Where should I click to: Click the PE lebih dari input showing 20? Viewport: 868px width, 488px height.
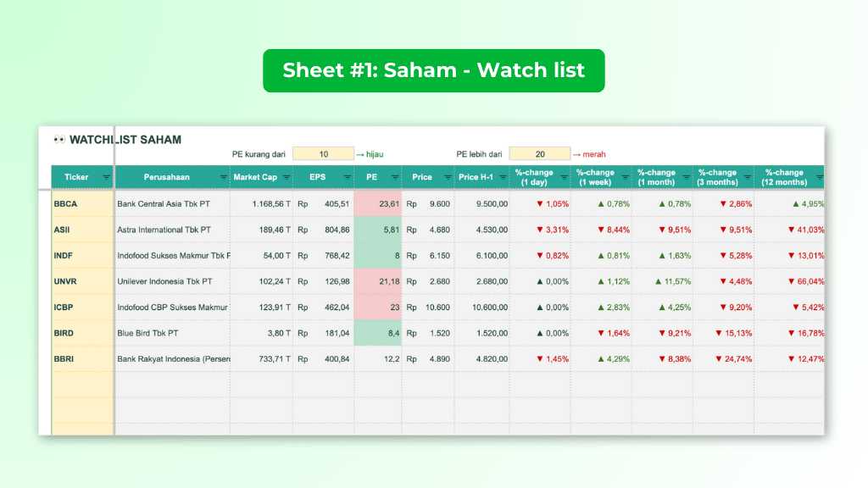click(540, 152)
